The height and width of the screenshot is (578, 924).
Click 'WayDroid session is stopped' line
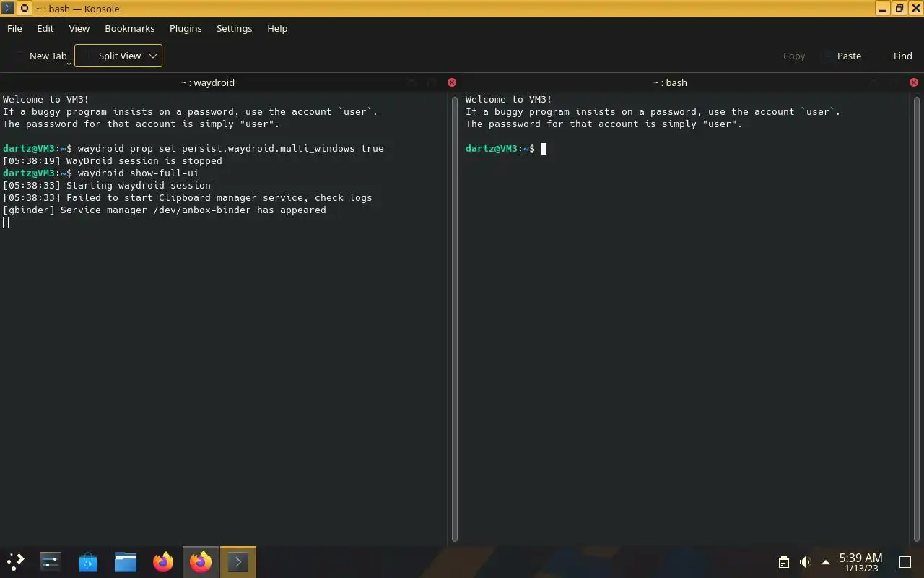pyautogui.click(x=113, y=160)
